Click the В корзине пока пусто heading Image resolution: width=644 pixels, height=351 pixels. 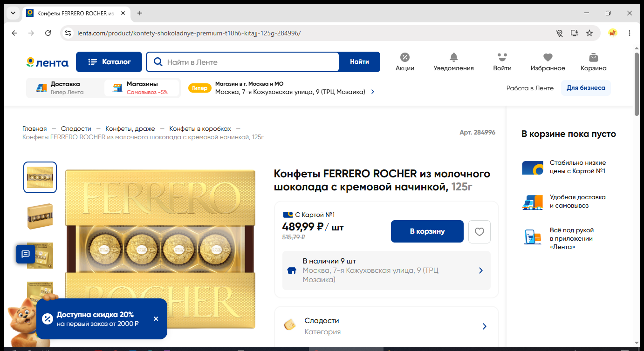pyautogui.click(x=569, y=134)
